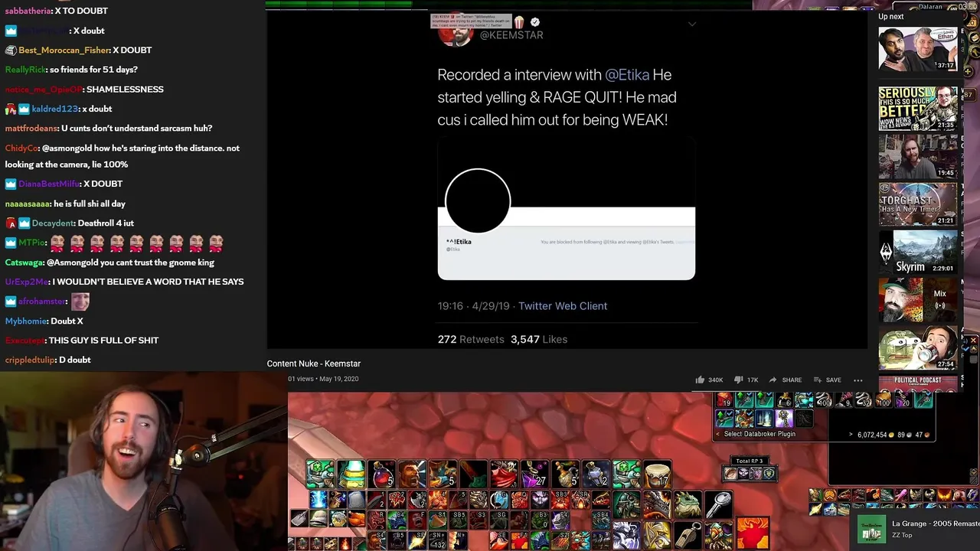
Task: Select bag item with stack of 6
Action: pos(784,399)
